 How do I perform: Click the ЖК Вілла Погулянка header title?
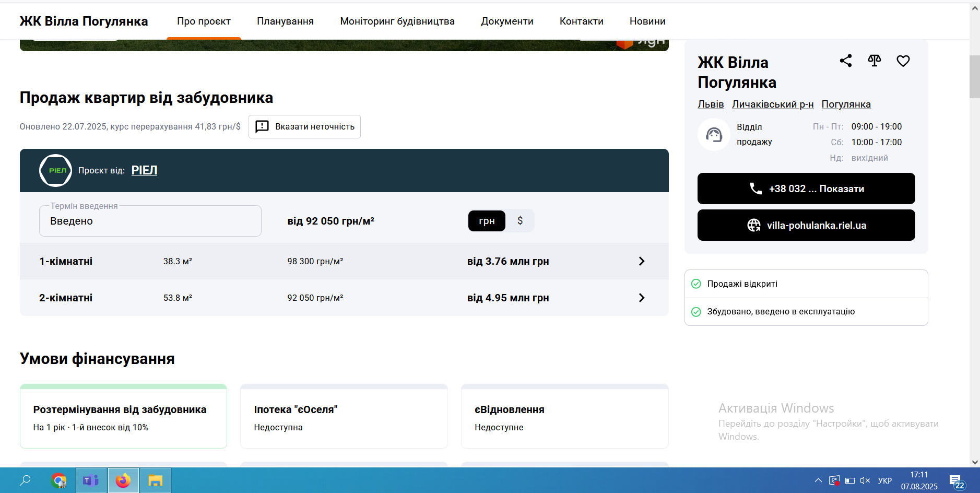click(84, 21)
